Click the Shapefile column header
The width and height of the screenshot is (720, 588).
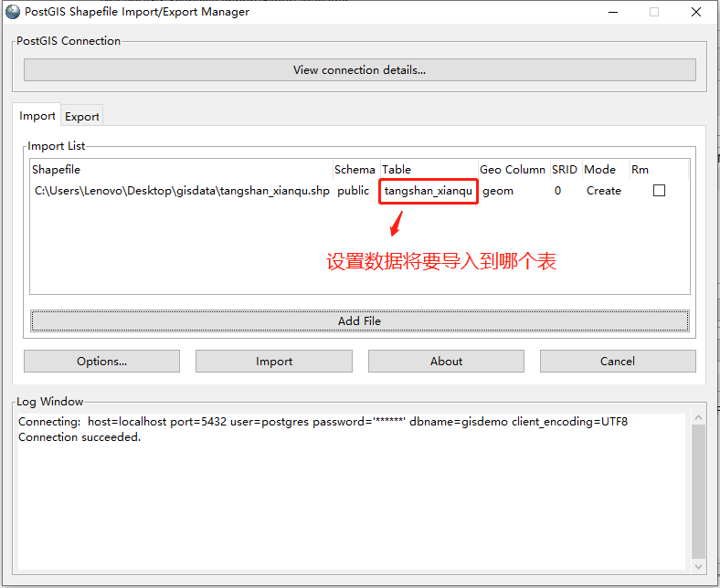pyautogui.click(x=57, y=170)
